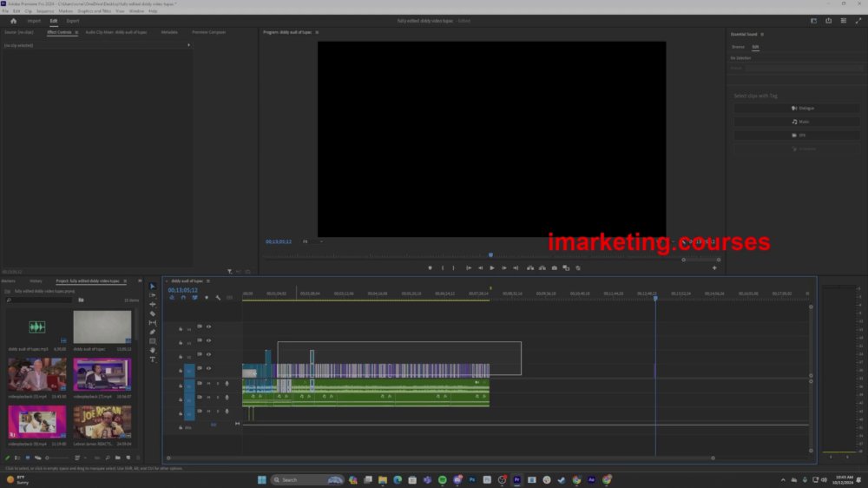Open the Program monitor zoom level dropdown
The height and width of the screenshot is (488, 868).
pyautogui.click(x=312, y=241)
